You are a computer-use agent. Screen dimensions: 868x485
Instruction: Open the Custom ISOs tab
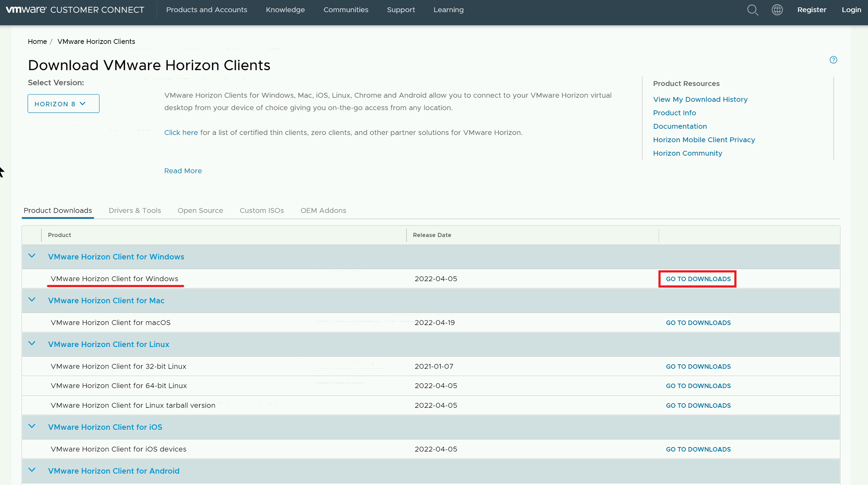click(x=262, y=210)
